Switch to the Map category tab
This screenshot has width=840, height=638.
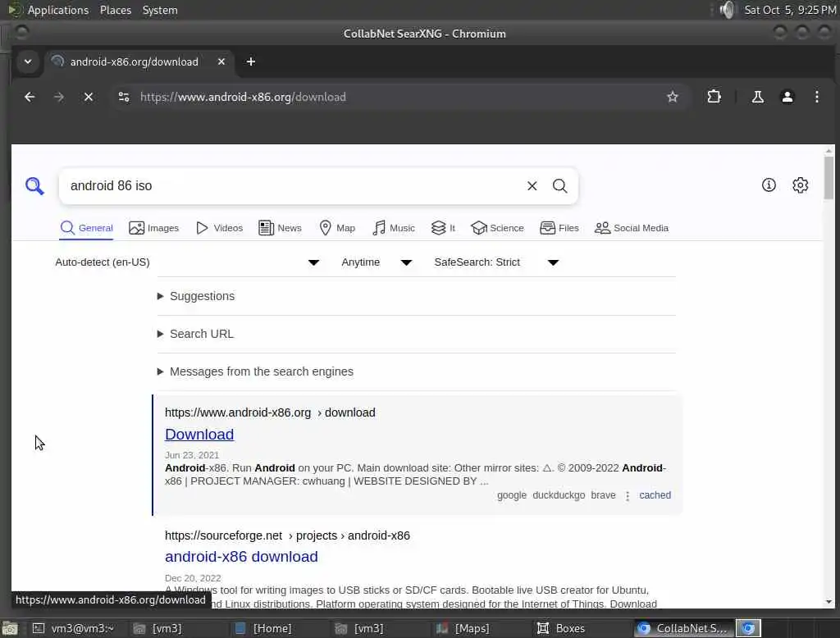(337, 228)
